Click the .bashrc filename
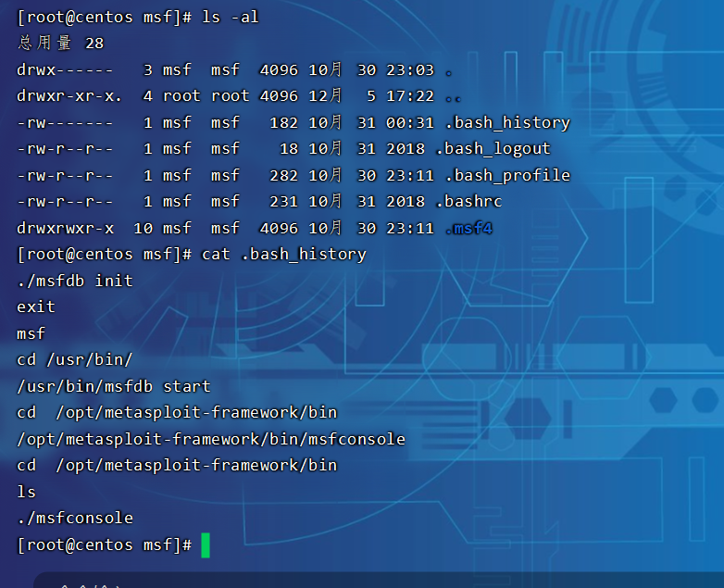Viewport: 724px width, 588px height. click(x=468, y=201)
